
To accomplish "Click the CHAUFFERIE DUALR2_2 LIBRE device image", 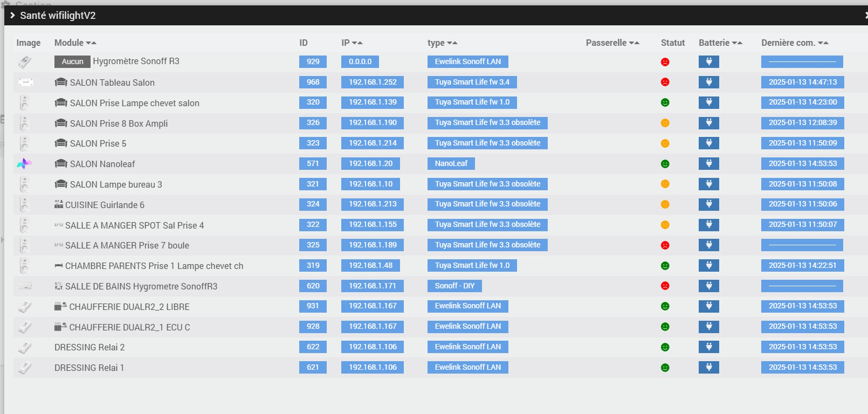I will pyautogui.click(x=24, y=307).
